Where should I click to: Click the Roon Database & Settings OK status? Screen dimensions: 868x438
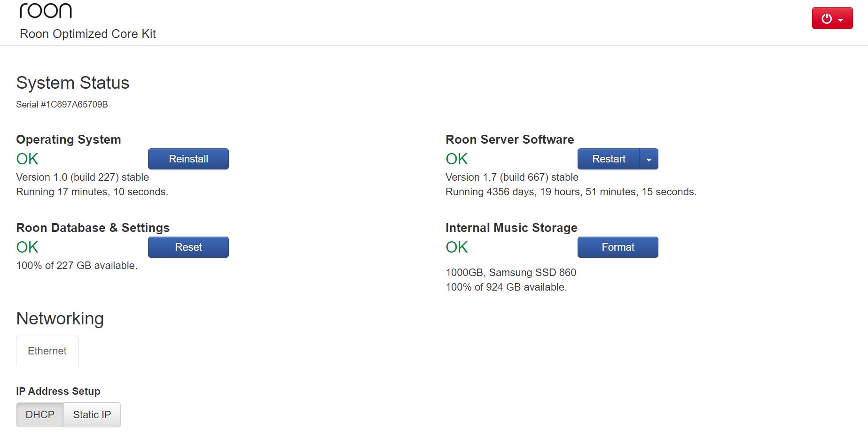[27, 247]
